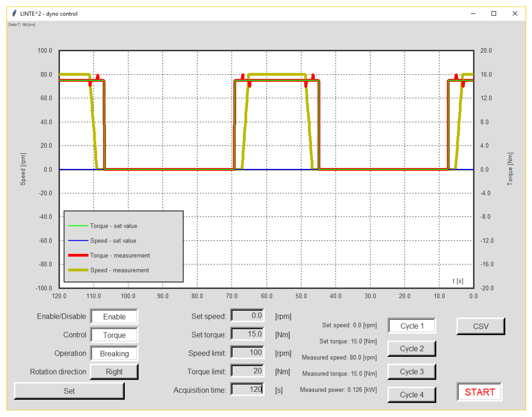Switch Rotation direction from Right
This screenshot has width=532, height=417.
pos(114,372)
